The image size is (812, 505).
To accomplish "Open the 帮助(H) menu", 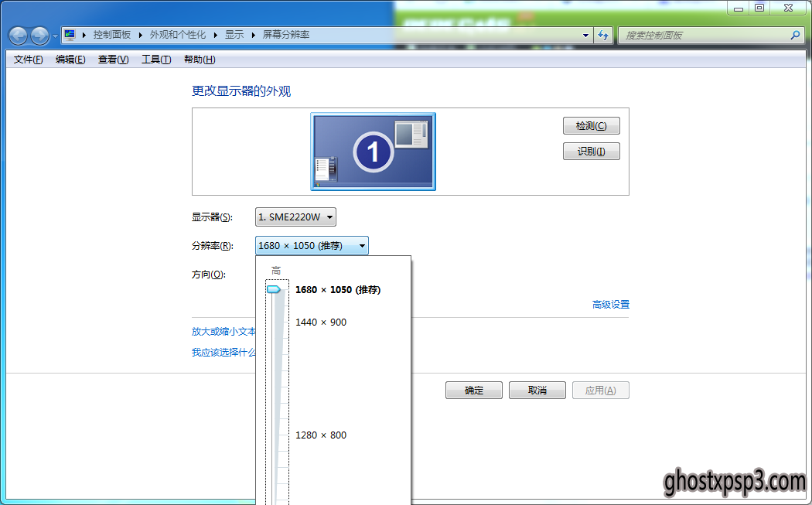I will [x=200, y=60].
